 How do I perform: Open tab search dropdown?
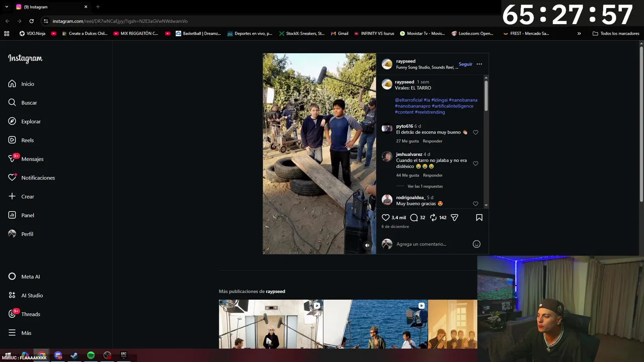(7, 7)
